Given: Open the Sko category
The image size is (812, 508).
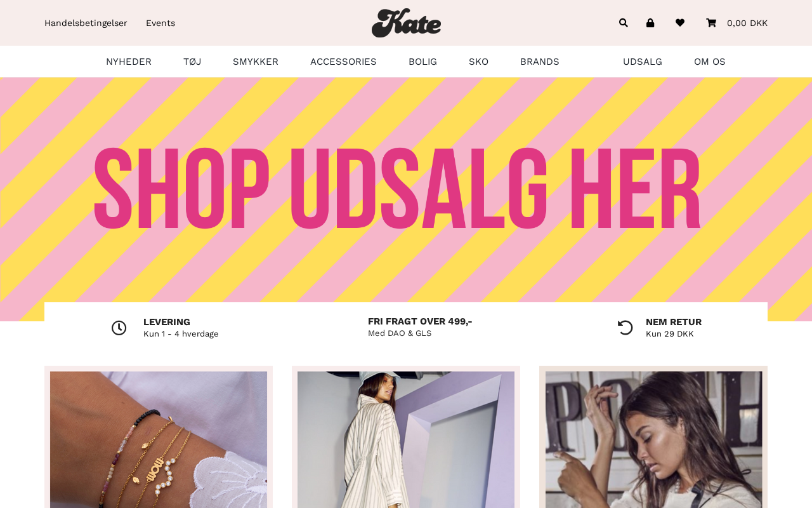Looking at the screenshot, I should 479,62.
